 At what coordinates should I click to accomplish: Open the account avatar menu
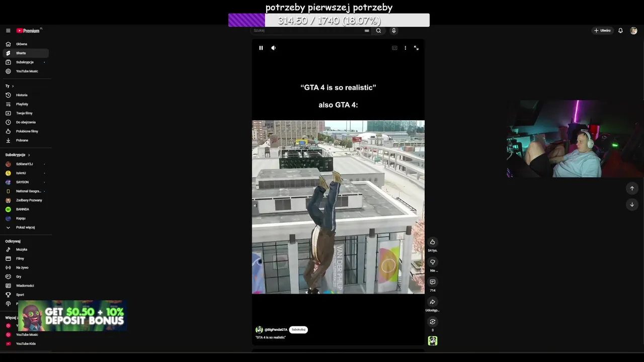(633, 31)
